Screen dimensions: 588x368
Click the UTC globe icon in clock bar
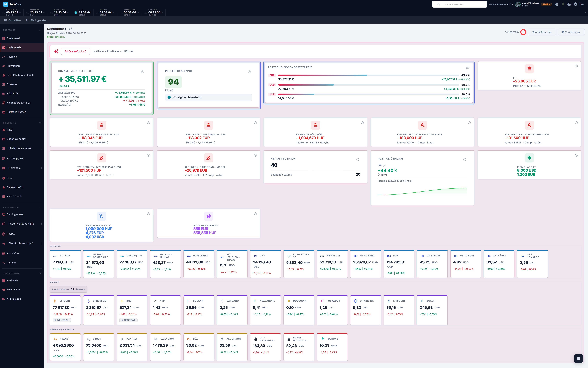click(x=76, y=12)
